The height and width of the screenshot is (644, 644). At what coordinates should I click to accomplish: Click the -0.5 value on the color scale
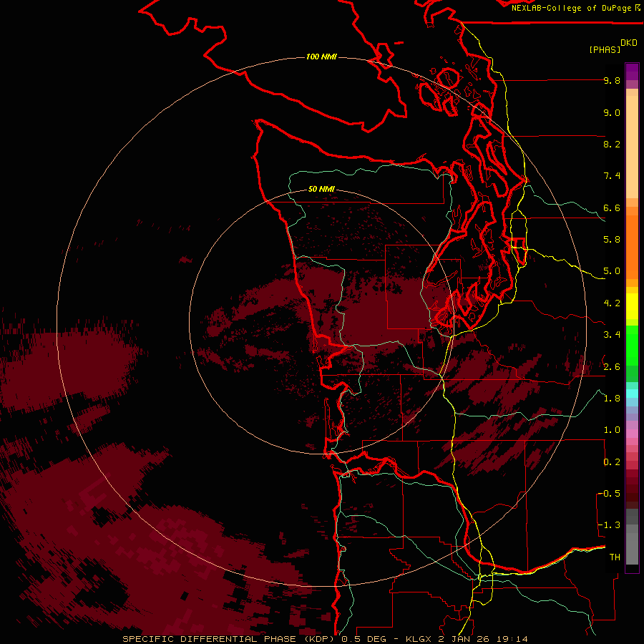tap(610, 494)
